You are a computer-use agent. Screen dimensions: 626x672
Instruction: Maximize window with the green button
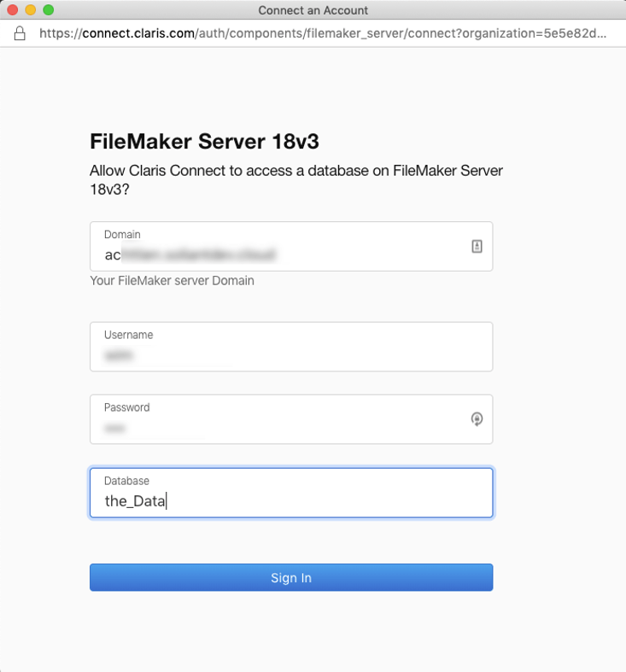pyautogui.click(x=49, y=10)
